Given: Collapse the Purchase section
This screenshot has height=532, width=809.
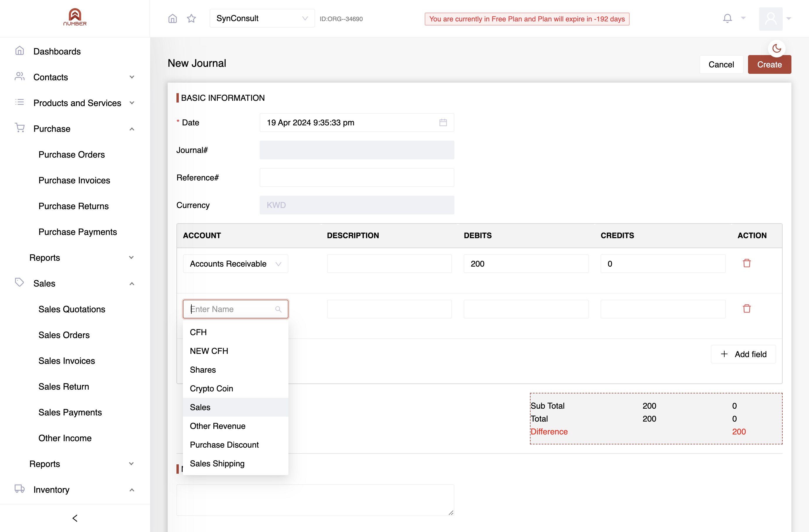Looking at the screenshot, I should pyautogui.click(x=75, y=129).
